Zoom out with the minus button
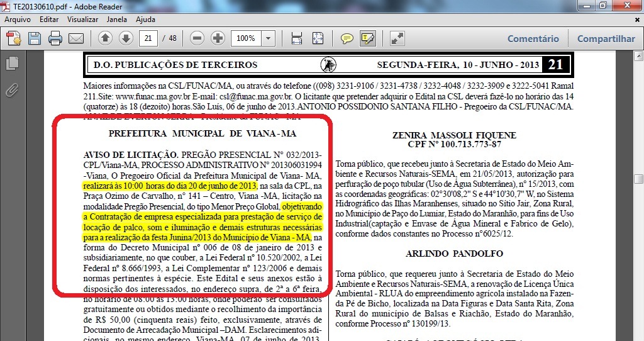This screenshot has height=341, width=644. pos(197,38)
